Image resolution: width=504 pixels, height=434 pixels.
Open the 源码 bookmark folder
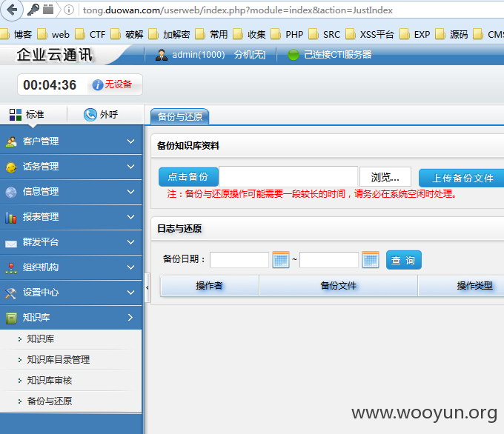[x=451, y=34]
